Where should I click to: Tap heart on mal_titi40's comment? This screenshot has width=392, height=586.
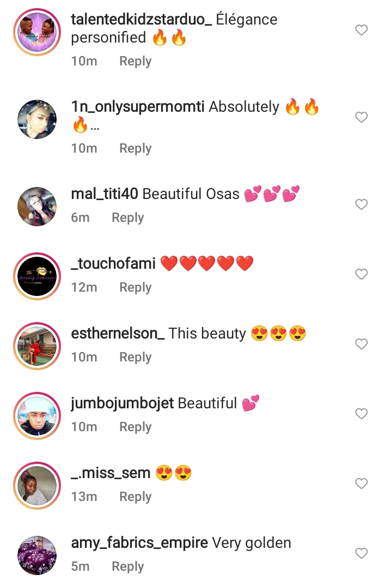coord(361,204)
